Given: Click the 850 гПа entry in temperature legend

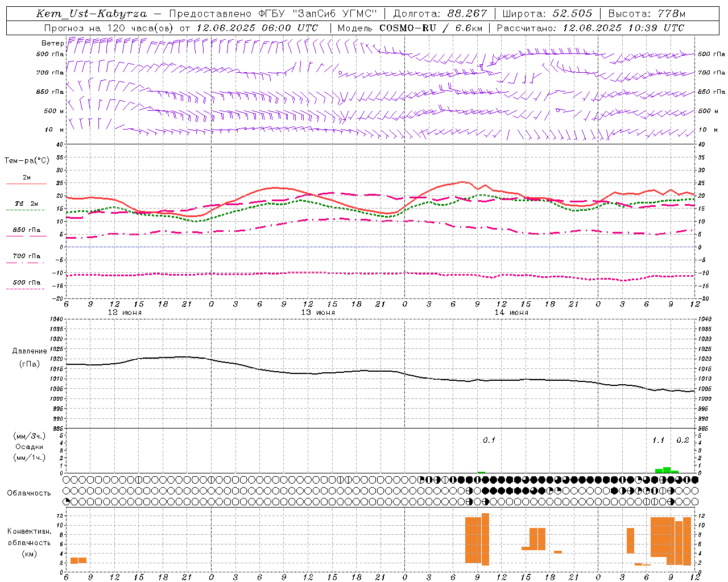Looking at the screenshot, I should [x=27, y=230].
